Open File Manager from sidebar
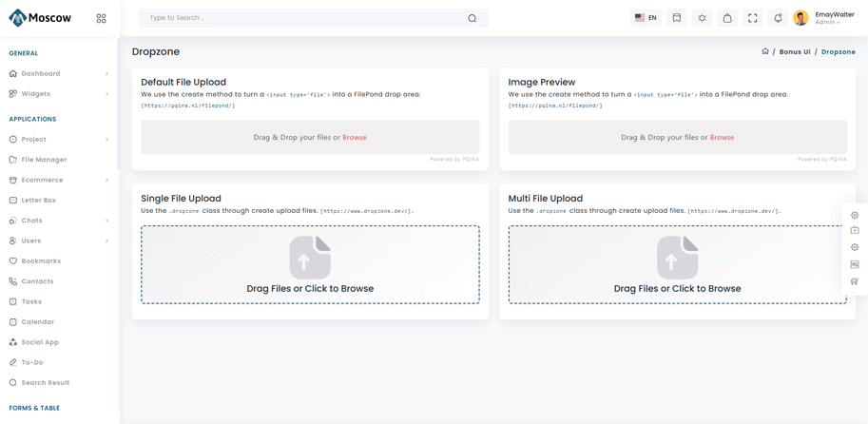The image size is (868, 424). (x=44, y=160)
